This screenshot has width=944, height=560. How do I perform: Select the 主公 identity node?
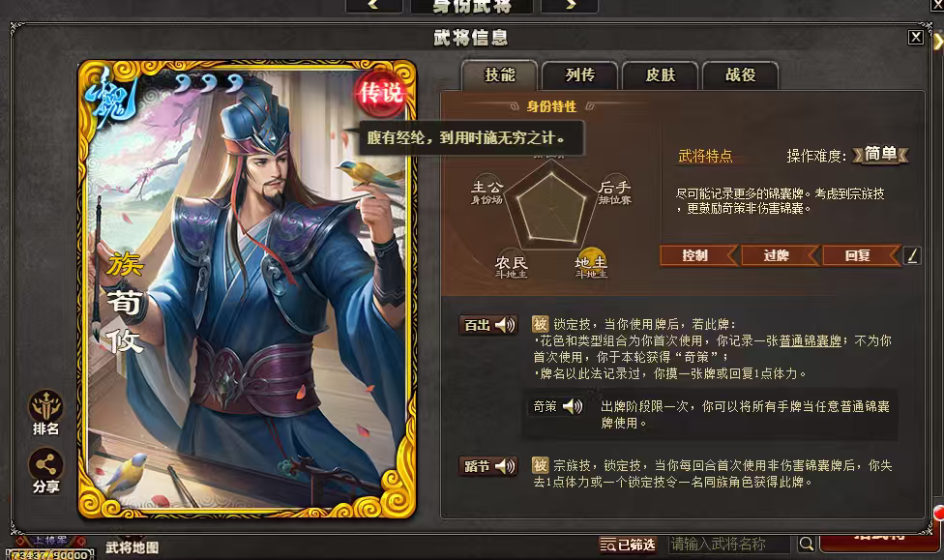click(x=487, y=191)
